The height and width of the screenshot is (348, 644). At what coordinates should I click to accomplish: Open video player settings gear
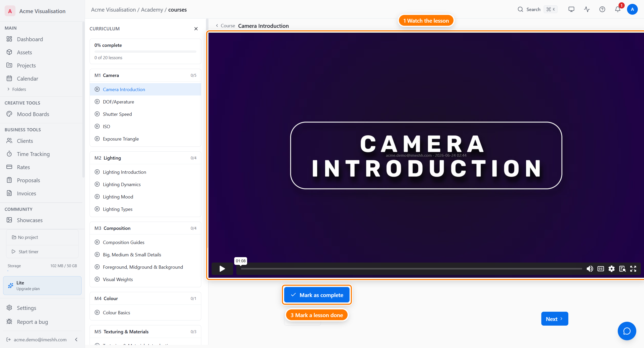(611, 269)
